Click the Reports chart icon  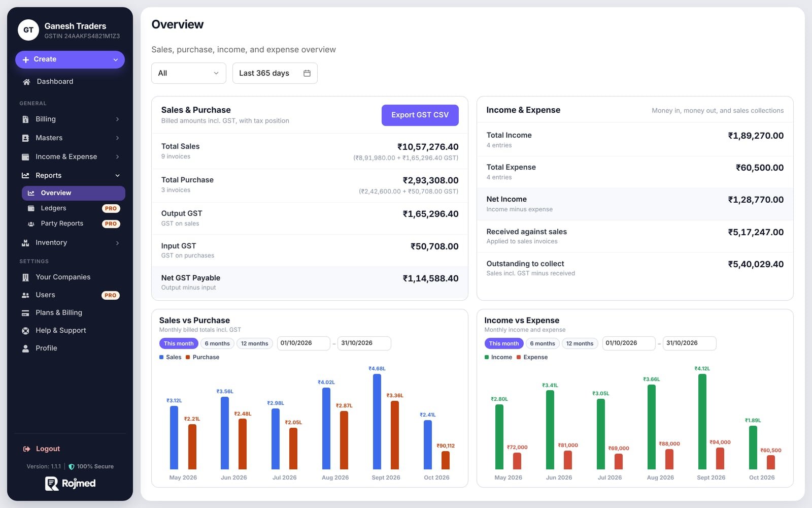[25, 176]
